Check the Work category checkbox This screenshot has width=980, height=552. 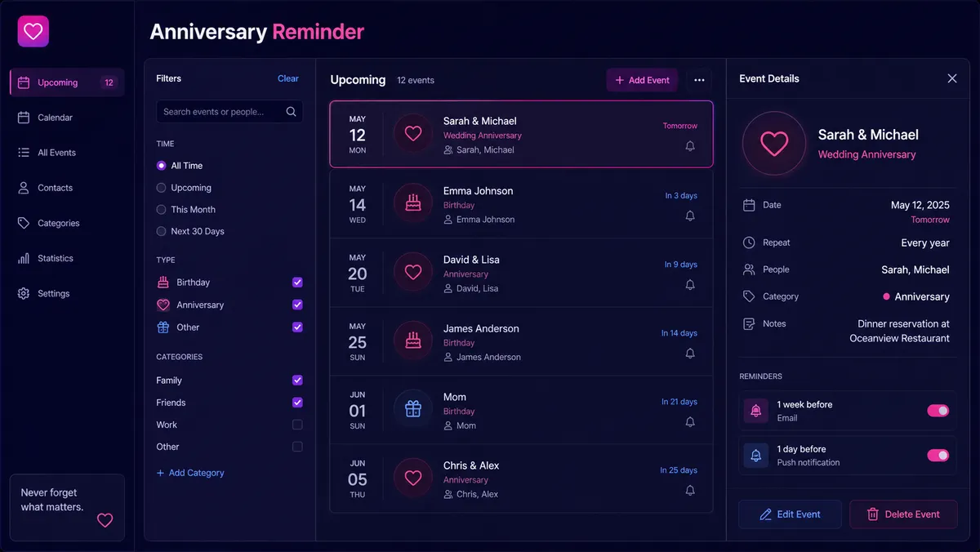coord(297,425)
